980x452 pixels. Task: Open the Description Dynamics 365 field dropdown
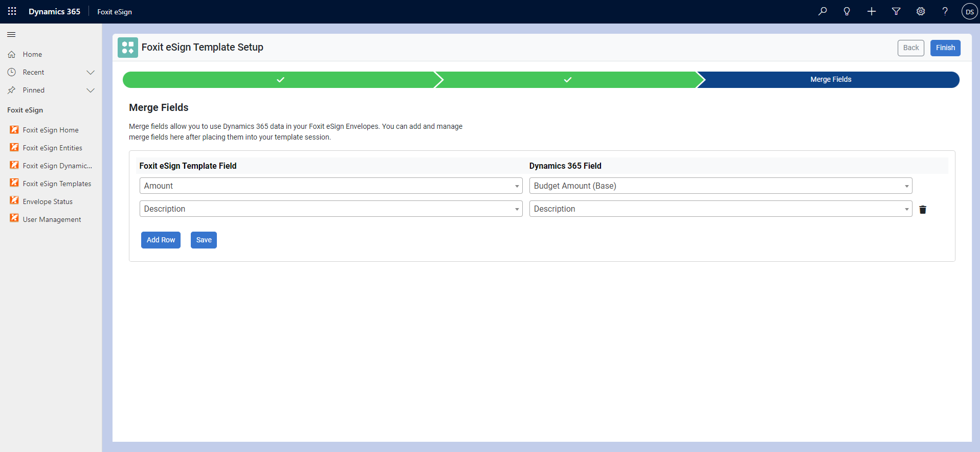[x=721, y=209]
